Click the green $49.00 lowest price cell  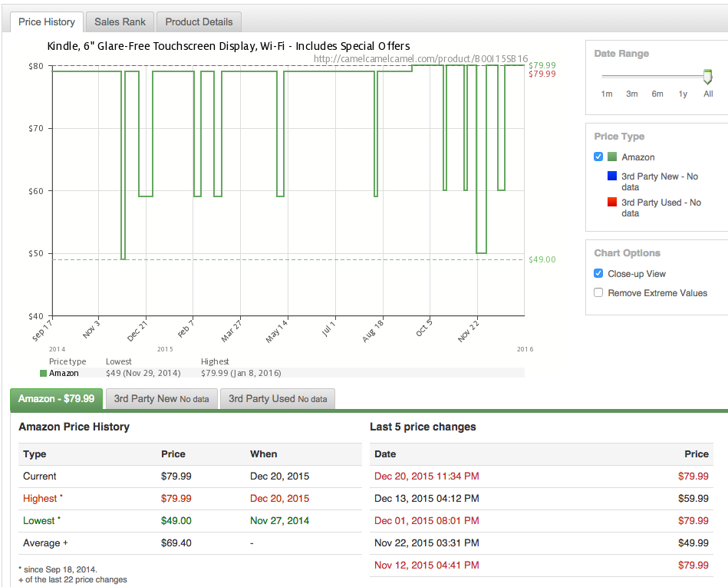[x=176, y=520]
